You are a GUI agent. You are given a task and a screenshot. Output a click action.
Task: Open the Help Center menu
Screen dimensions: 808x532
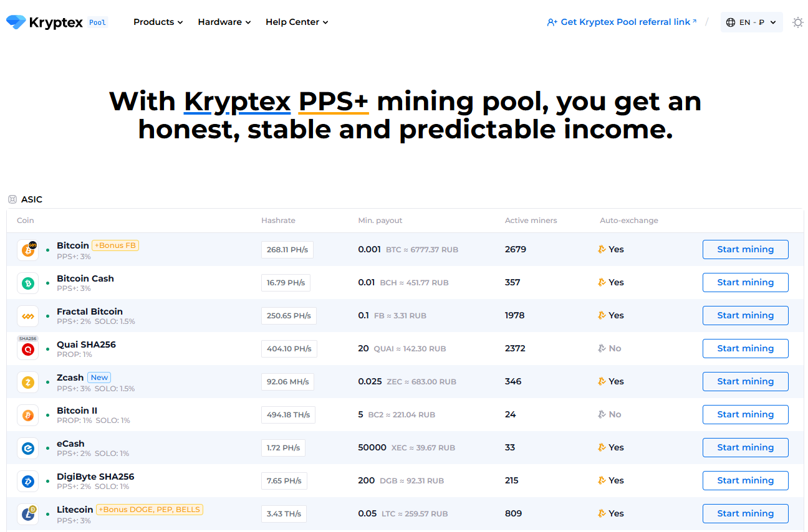tap(297, 22)
